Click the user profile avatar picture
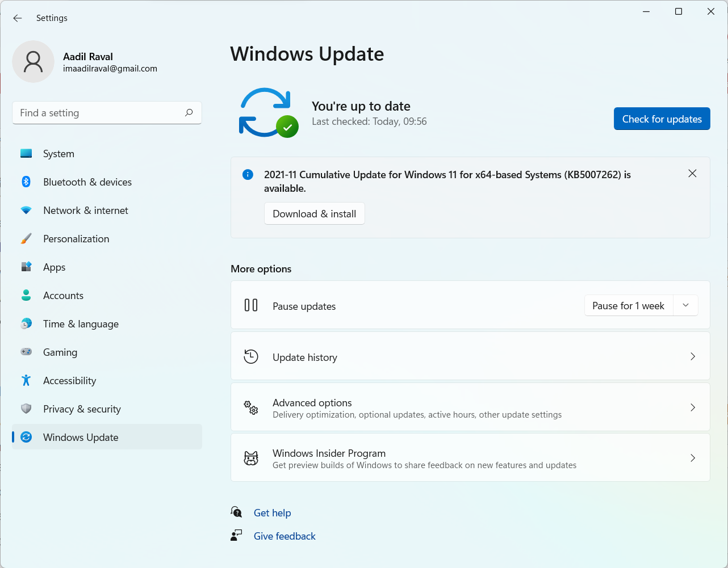 pos(34,61)
